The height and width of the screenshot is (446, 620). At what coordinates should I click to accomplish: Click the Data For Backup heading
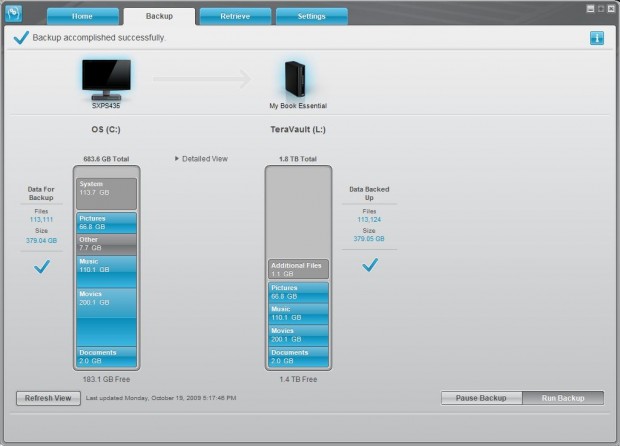tap(41, 193)
